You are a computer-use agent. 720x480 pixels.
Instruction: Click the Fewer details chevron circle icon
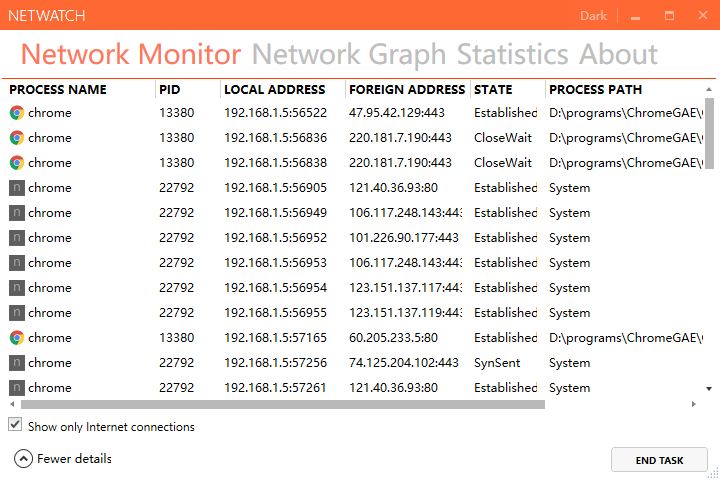[23, 458]
